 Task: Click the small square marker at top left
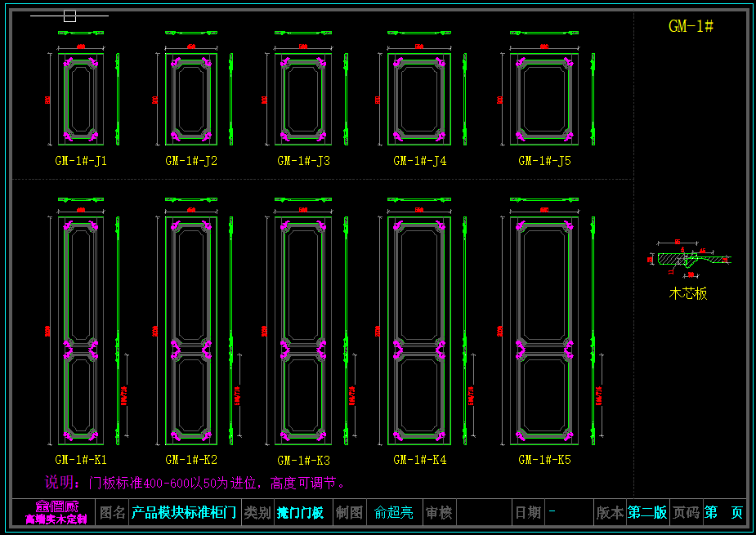tap(69, 16)
